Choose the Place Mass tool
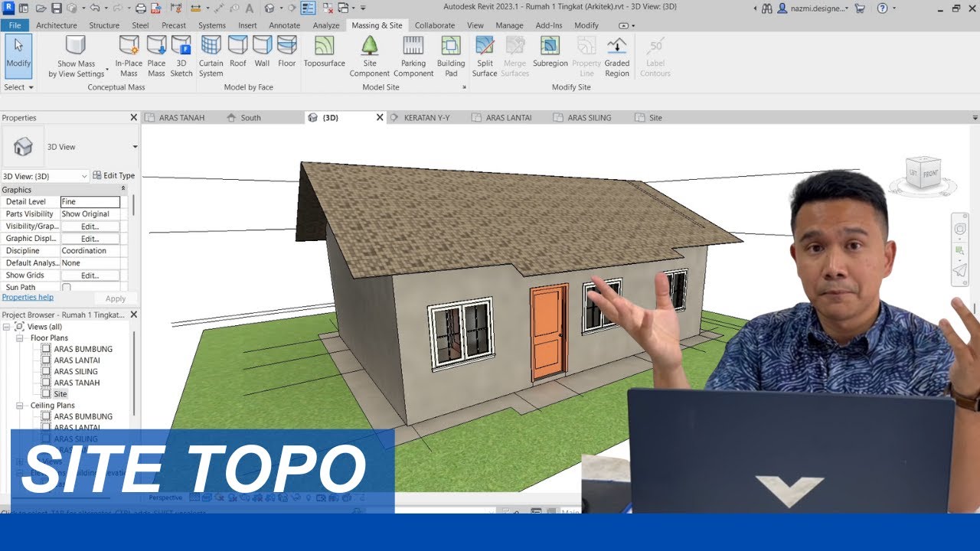The image size is (980, 551). click(x=156, y=56)
